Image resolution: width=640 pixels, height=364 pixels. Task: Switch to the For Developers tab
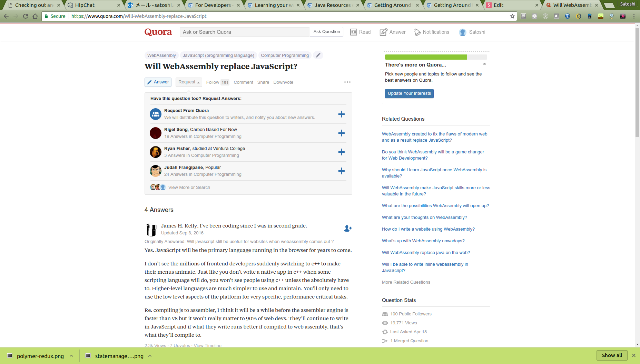(x=213, y=5)
